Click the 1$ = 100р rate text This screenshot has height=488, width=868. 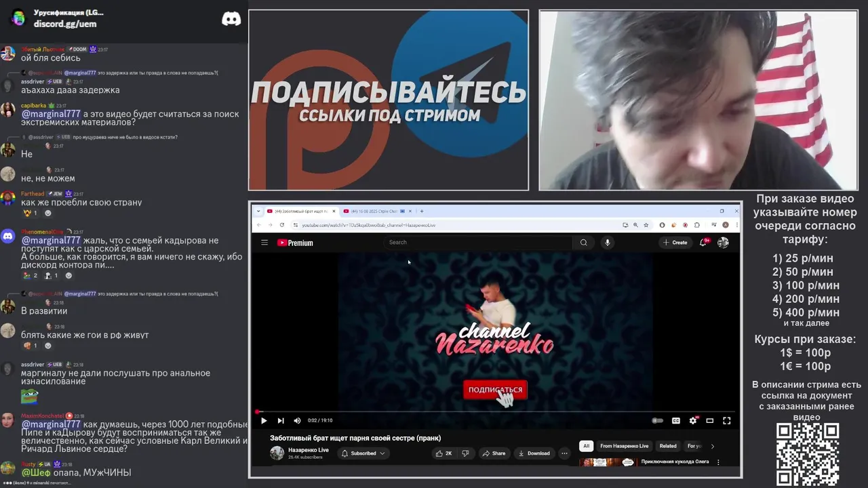tap(806, 352)
